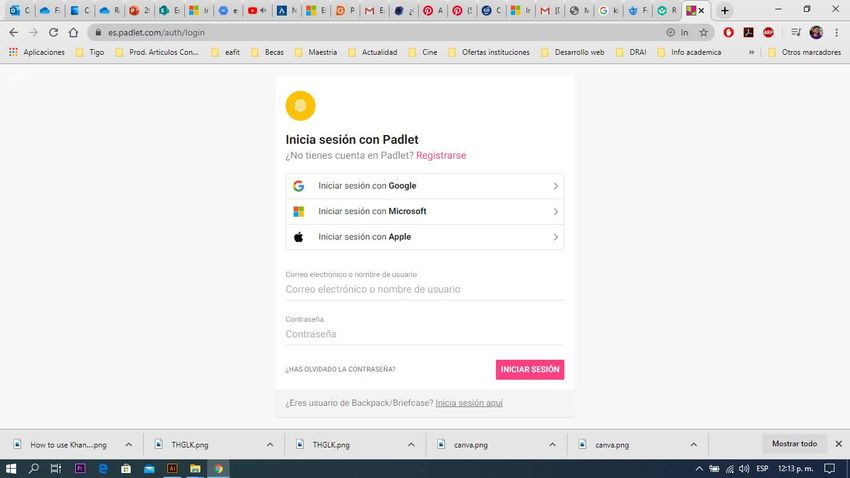Open Premiere Pro from the taskbar
The width and height of the screenshot is (850, 478).
(80, 468)
